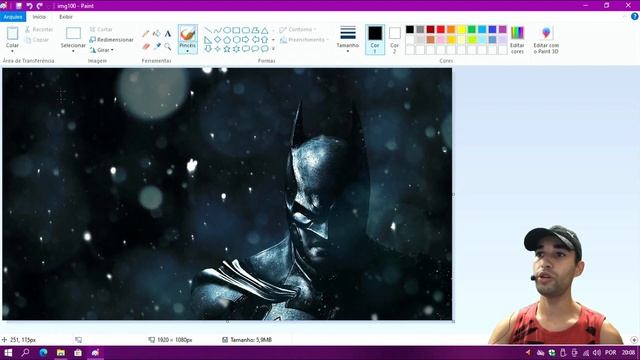Select the Pencil tool
The image size is (640, 360).
tap(146, 34)
